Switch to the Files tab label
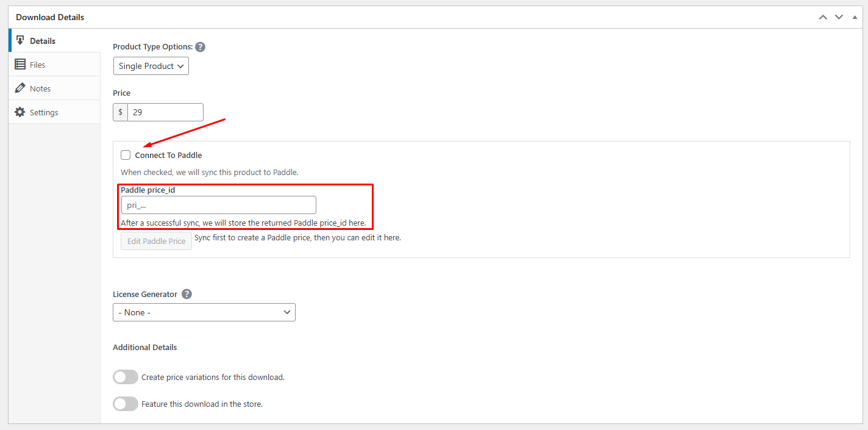The height and width of the screenshot is (430, 868). point(37,65)
